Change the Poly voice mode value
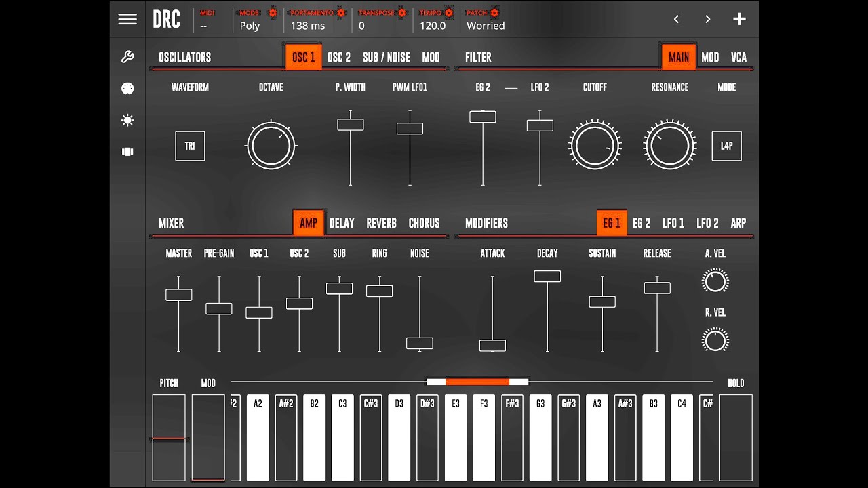 [250, 26]
